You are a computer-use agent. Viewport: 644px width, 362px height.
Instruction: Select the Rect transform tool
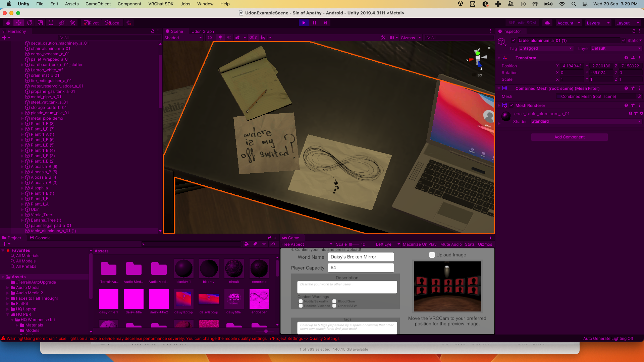[x=51, y=23]
